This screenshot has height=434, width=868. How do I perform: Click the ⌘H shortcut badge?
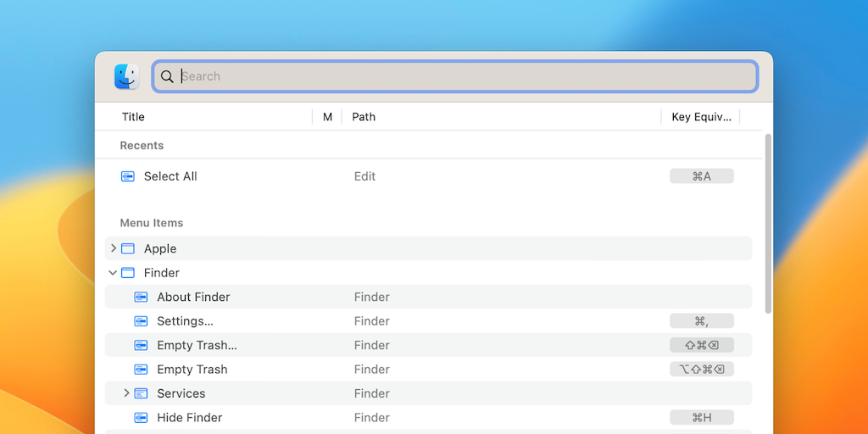tap(701, 417)
